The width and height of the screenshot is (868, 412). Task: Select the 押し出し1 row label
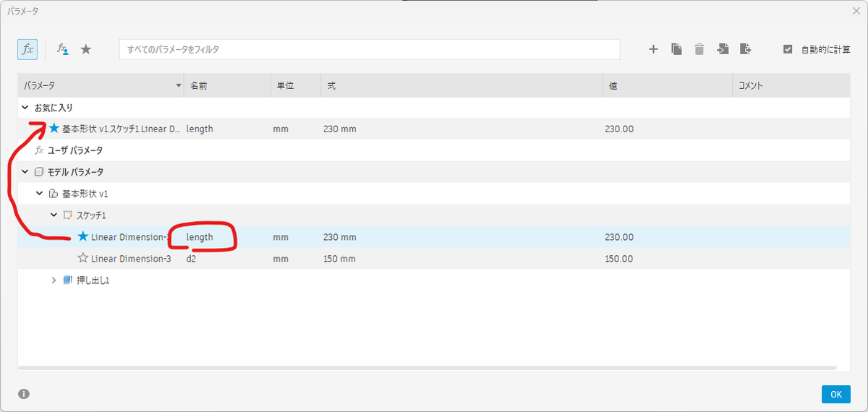(93, 280)
